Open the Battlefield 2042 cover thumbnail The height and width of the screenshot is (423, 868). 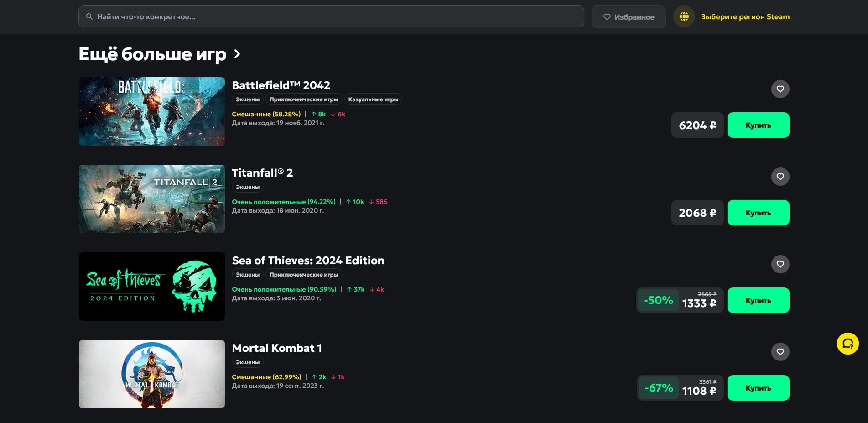(x=152, y=111)
